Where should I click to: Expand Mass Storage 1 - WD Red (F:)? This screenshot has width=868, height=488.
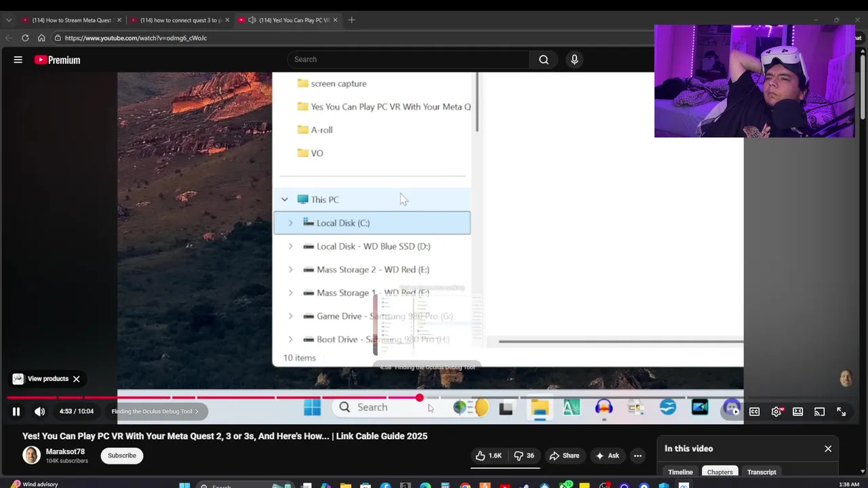[290, 293]
